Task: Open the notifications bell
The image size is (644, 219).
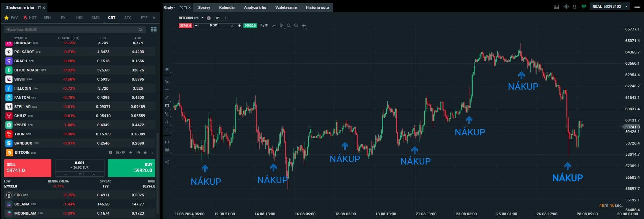Action: pos(574,7)
